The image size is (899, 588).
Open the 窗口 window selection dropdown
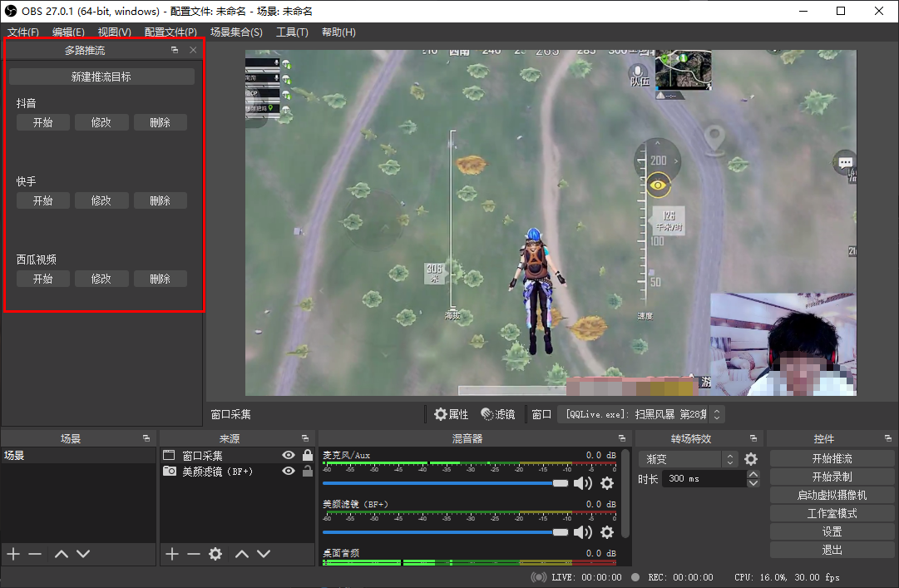[x=640, y=414]
